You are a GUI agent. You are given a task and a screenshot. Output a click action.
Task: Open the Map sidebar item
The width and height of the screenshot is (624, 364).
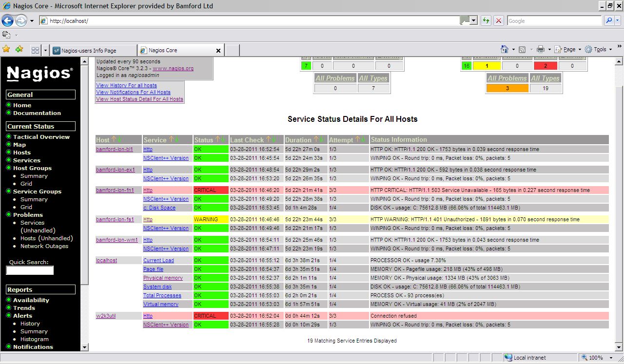tap(19, 145)
